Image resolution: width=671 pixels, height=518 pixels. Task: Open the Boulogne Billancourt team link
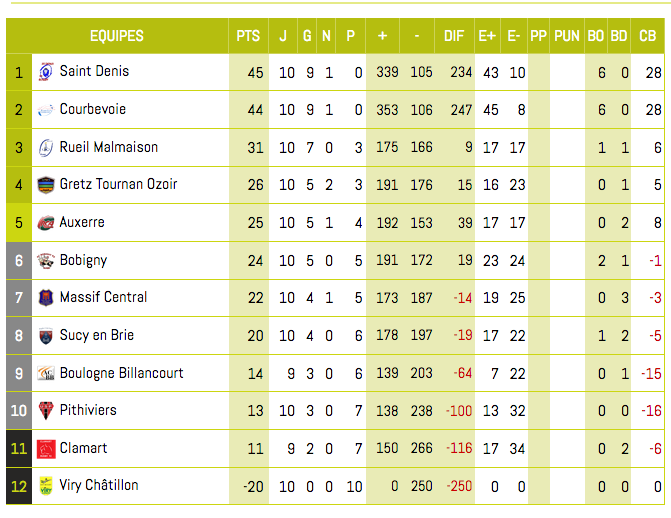coord(122,373)
